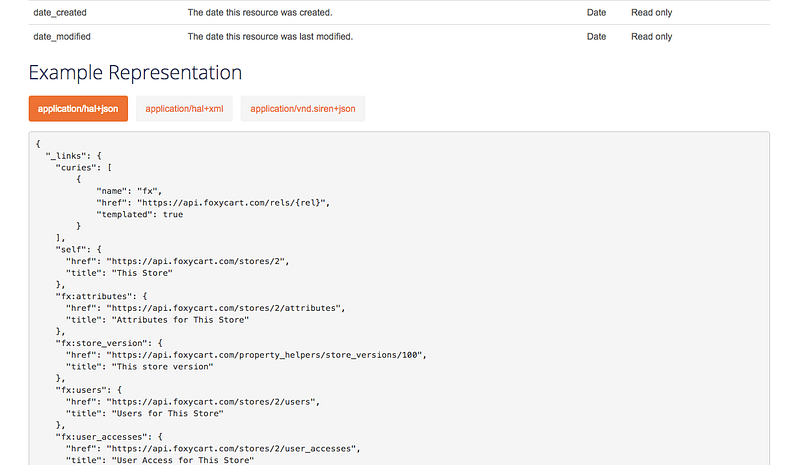Click the "_links" key in the JSON

(65, 156)
